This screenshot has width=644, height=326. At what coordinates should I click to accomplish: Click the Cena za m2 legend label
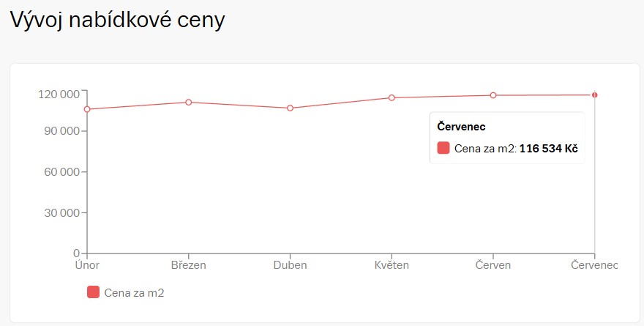(x=135, y=293)
